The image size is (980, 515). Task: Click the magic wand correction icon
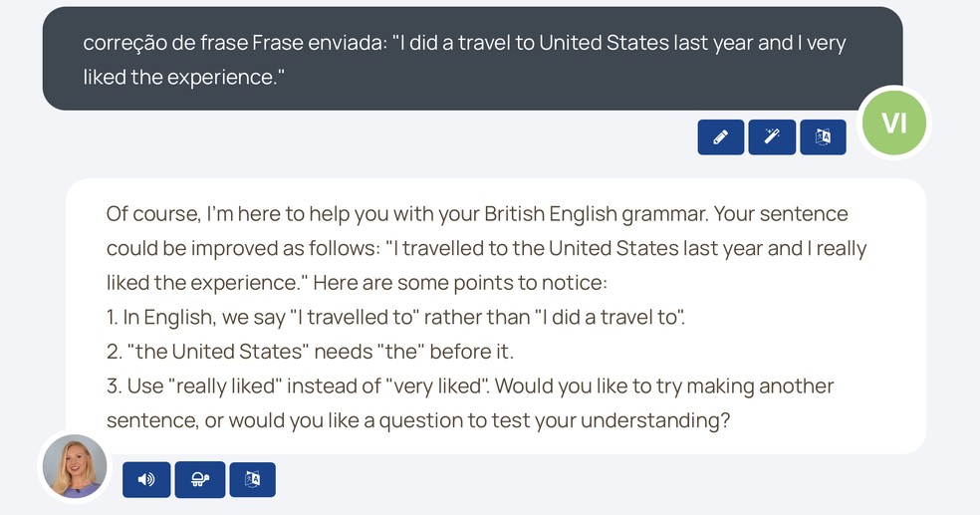click(772, 137)
